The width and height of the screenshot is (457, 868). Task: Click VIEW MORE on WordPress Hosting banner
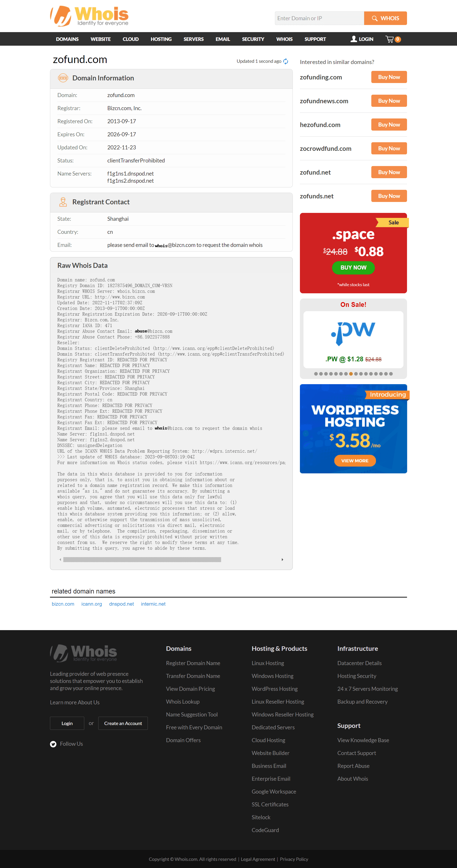tap(355, 461)
